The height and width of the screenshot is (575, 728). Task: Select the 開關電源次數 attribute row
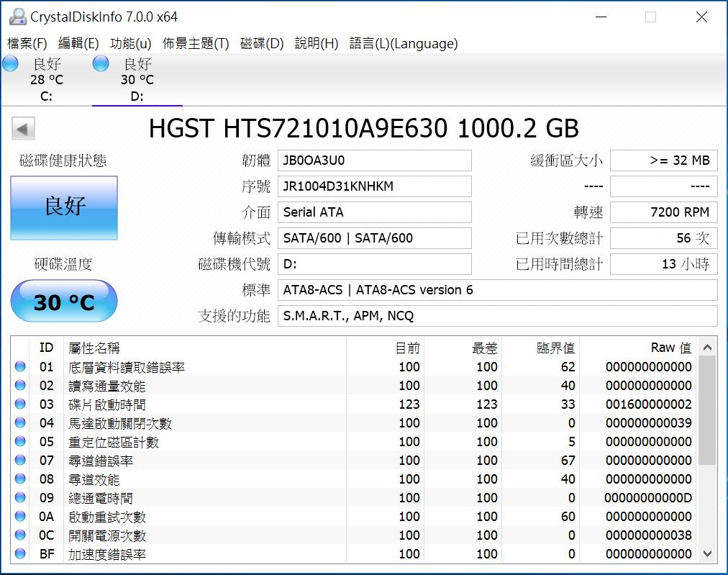(353, 535)
